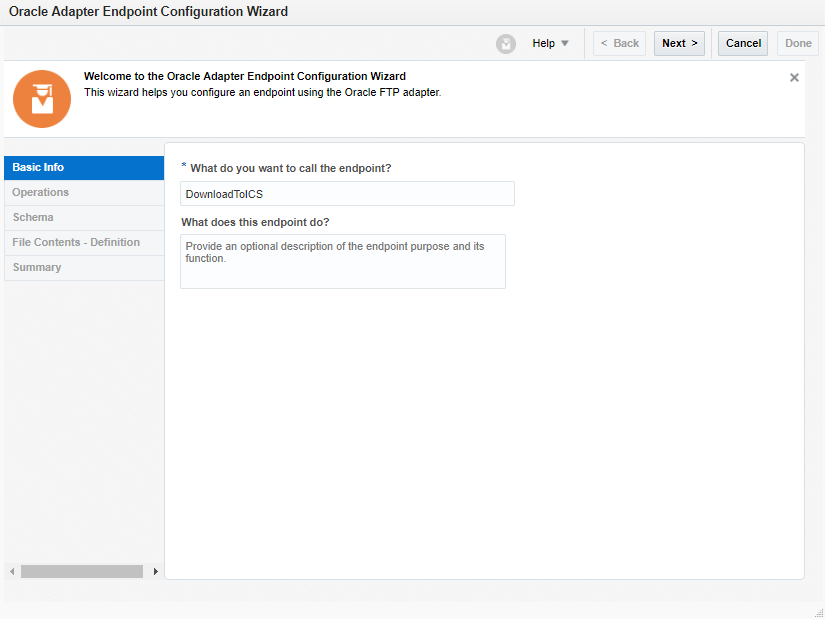Open the Schema step
The image size is (825, 619).
tap(84, 218)
